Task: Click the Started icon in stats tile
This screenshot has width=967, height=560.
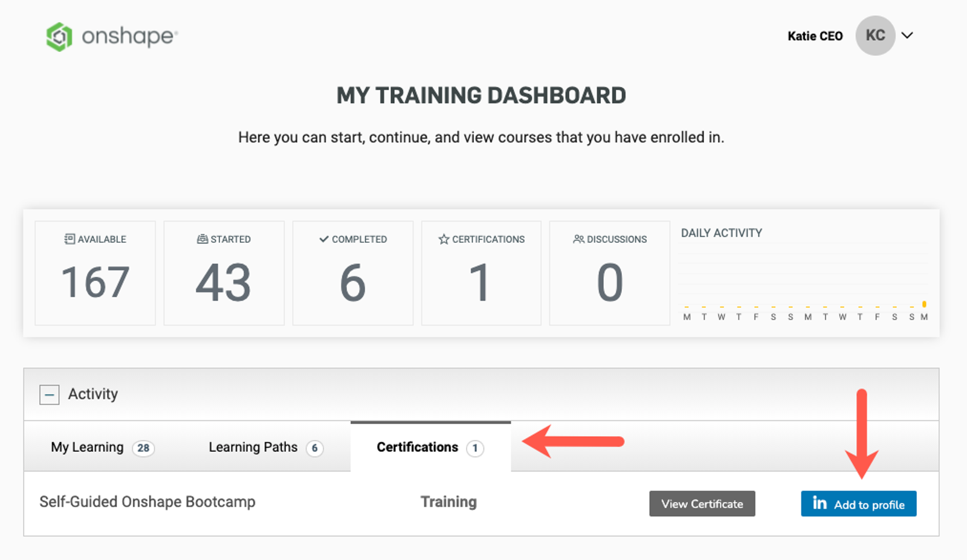Action: tap(202, 239)
